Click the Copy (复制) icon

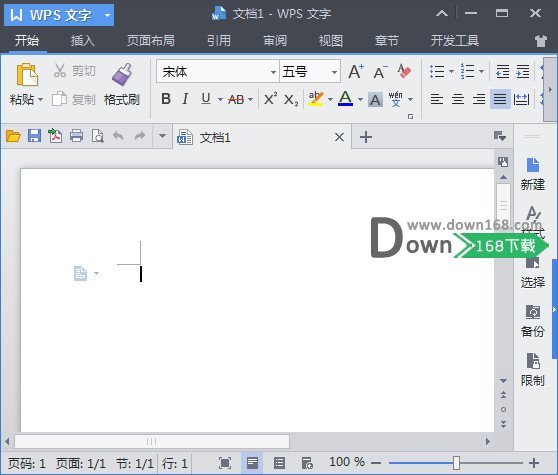pyautogui.click(x=59, y=99)
